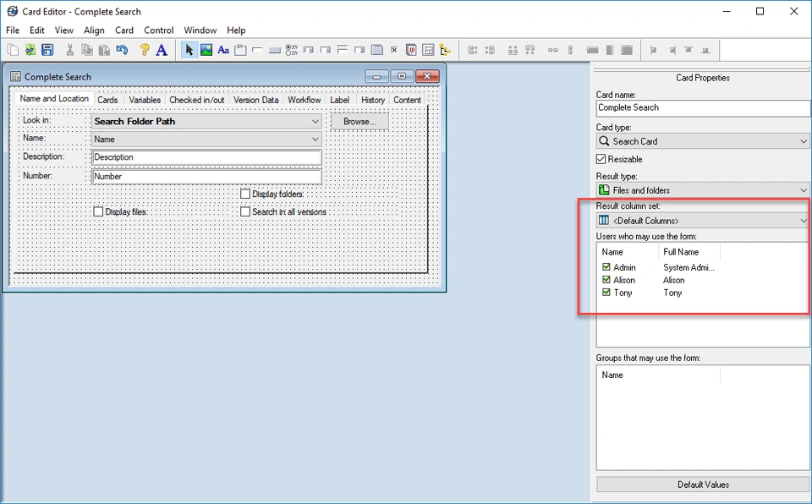Open the Align menu
The width and height of the screenshot is (812, 504).
click(x=94, y=30)
